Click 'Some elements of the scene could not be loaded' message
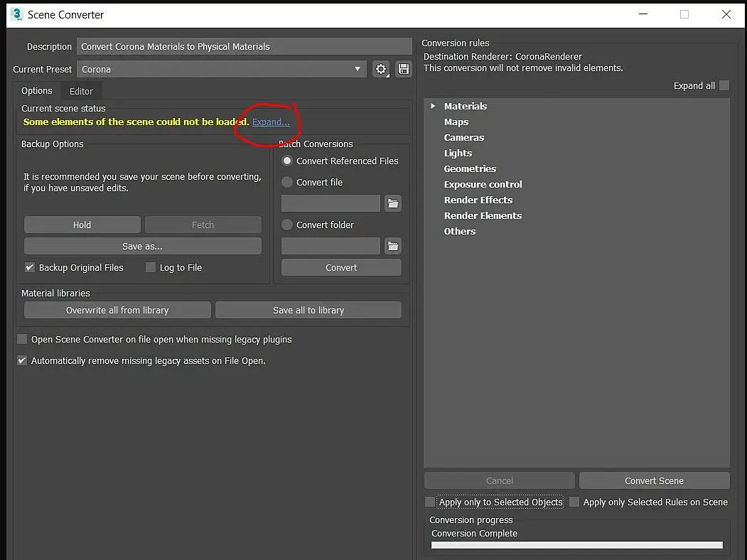 tap(136, 122)
